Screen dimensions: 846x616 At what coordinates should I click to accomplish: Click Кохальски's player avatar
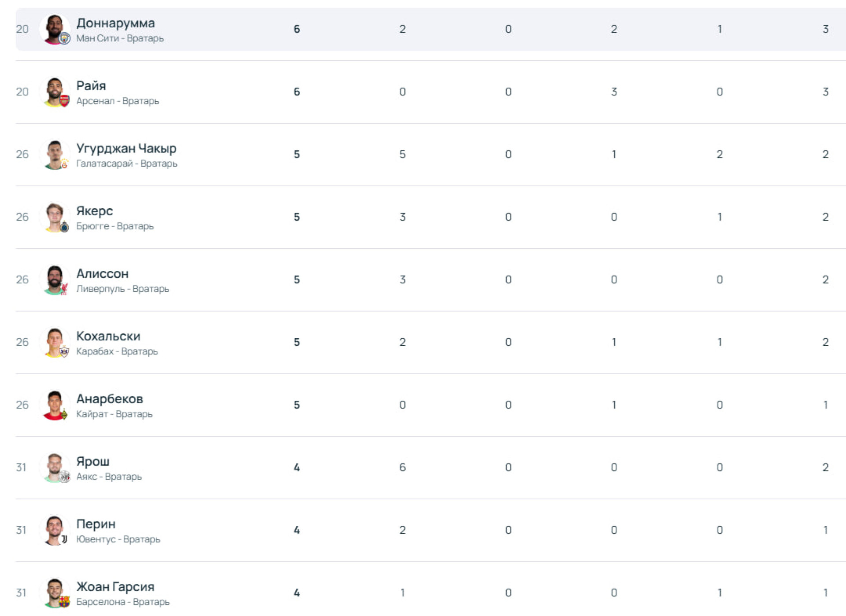click(55, 342)
